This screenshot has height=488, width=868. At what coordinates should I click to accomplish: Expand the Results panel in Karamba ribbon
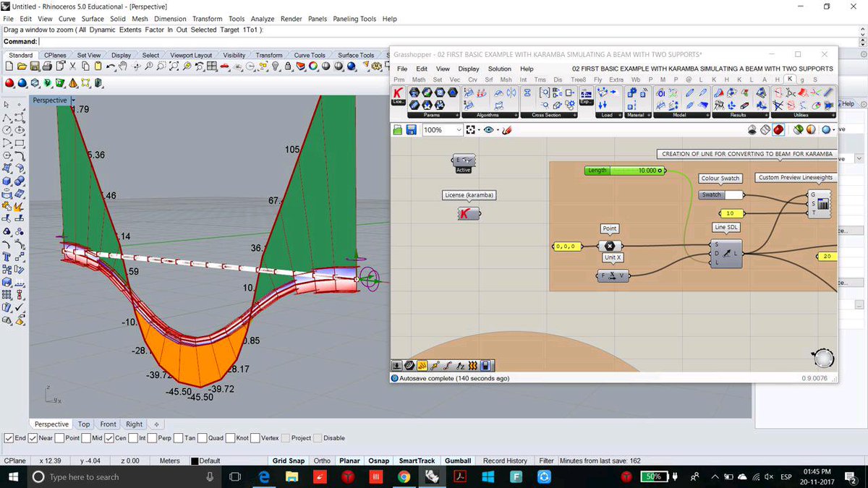[x=767, y=115]
